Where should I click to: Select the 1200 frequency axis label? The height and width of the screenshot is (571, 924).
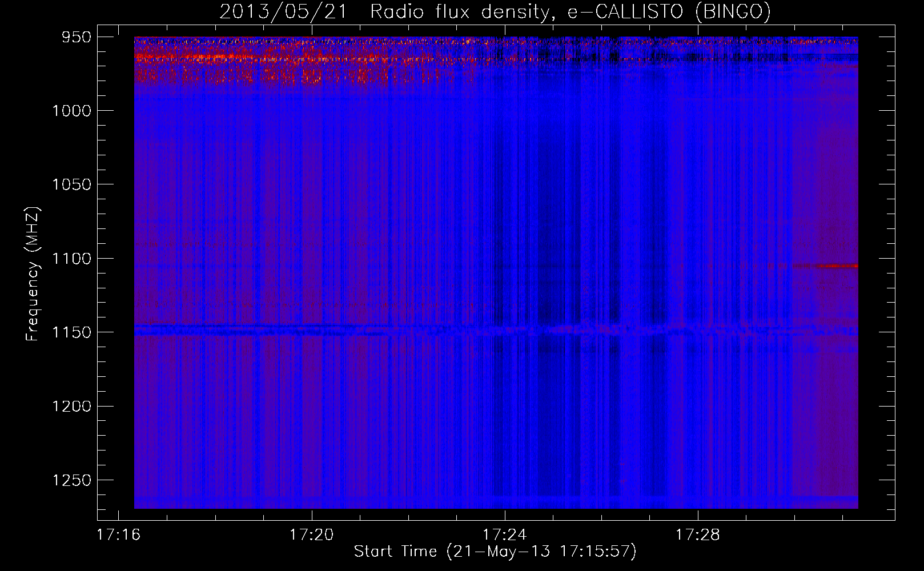point(71,407)
